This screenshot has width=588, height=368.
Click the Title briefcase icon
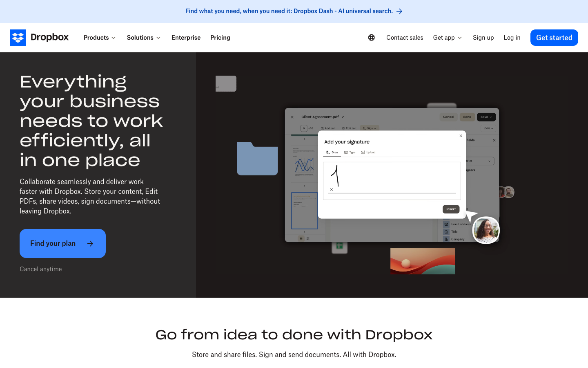[446, 232]
